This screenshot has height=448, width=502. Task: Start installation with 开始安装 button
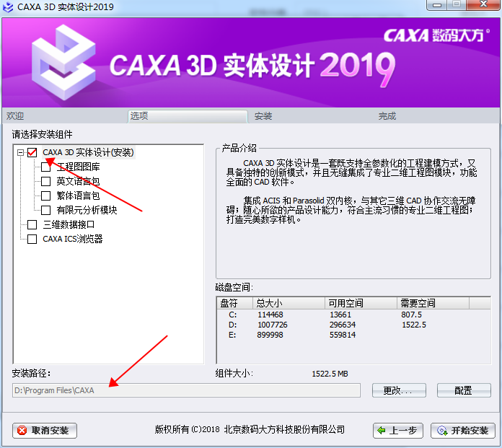point(463,431)
